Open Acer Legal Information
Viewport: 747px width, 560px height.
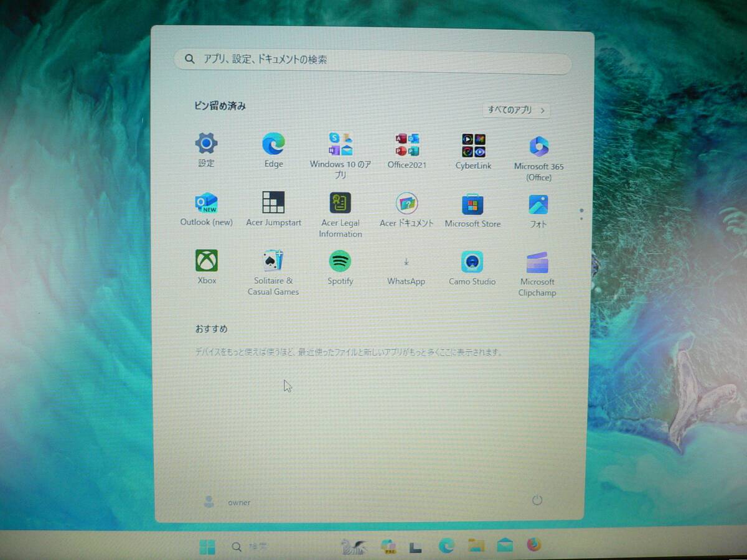(x=341, y=215)
